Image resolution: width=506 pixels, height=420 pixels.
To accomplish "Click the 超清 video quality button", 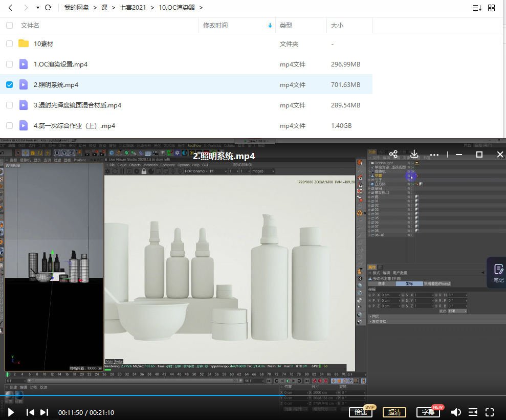I will tap(394, 412).
